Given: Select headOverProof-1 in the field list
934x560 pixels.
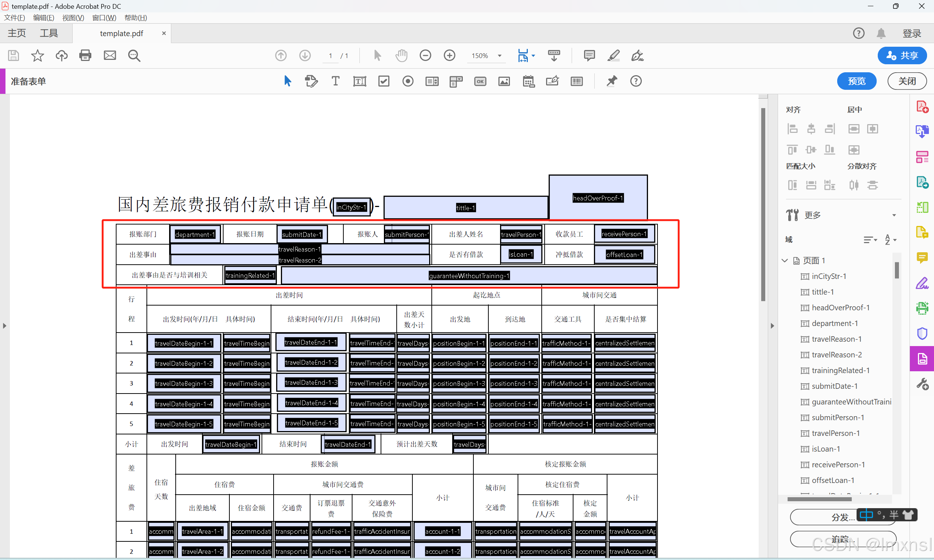Looking at the screenshot, I should point(840,307).
